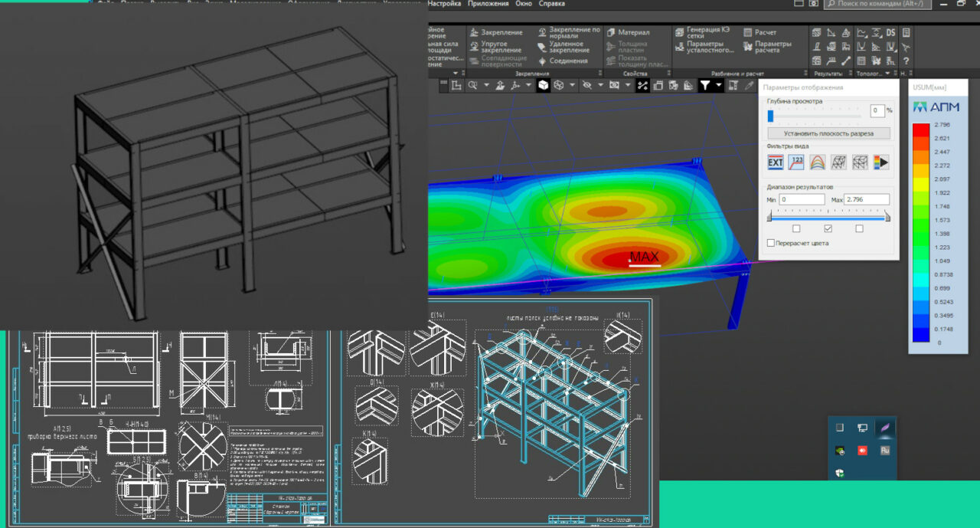Toggle the 123 values view filter
This screenshot has height=528, width=980.
point(796,162)
